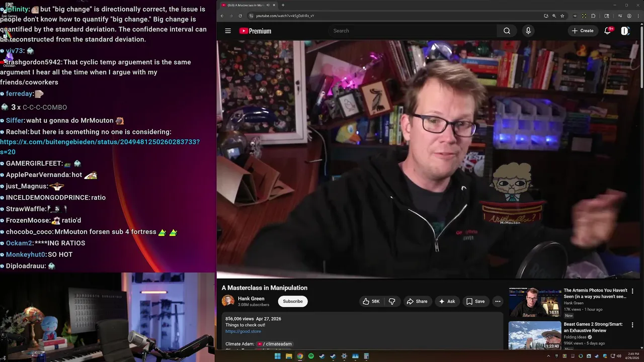The height and width of the screenshot is (362, 644).
Task: Open the Artemis Photos video thumbnail
Action: (x=535, y=302)
